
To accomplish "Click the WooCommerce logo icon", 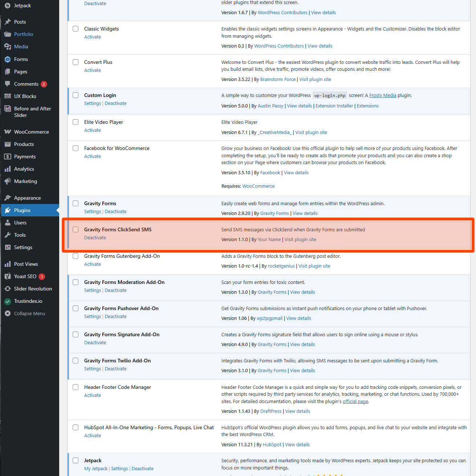I will (x=8, y=132).
